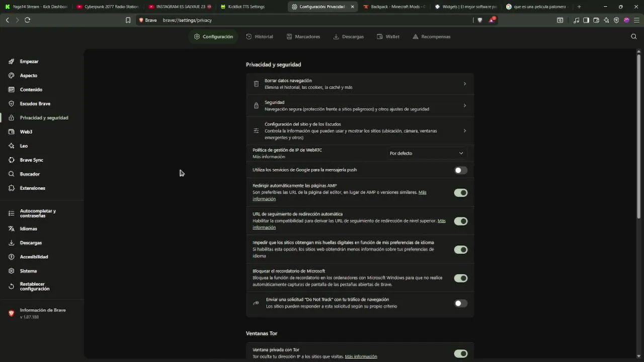This screenshot has width=644, height=362.
Task: Open the playlist music note icon
Action: (577, 20)
